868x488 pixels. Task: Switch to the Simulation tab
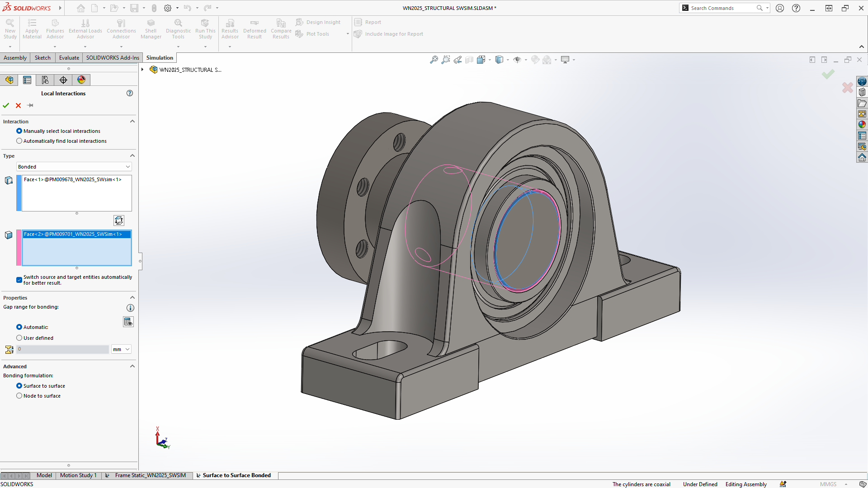[159, 57]
